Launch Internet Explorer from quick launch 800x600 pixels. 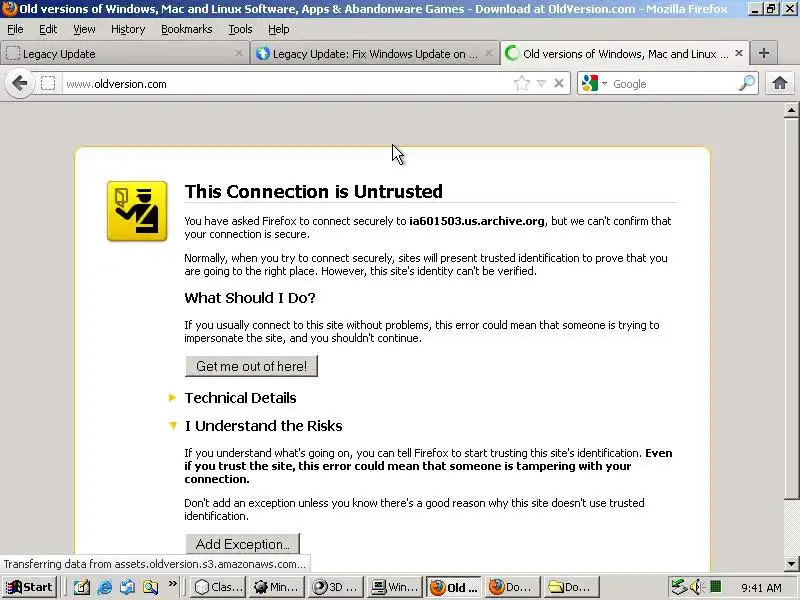coord(105,587)
